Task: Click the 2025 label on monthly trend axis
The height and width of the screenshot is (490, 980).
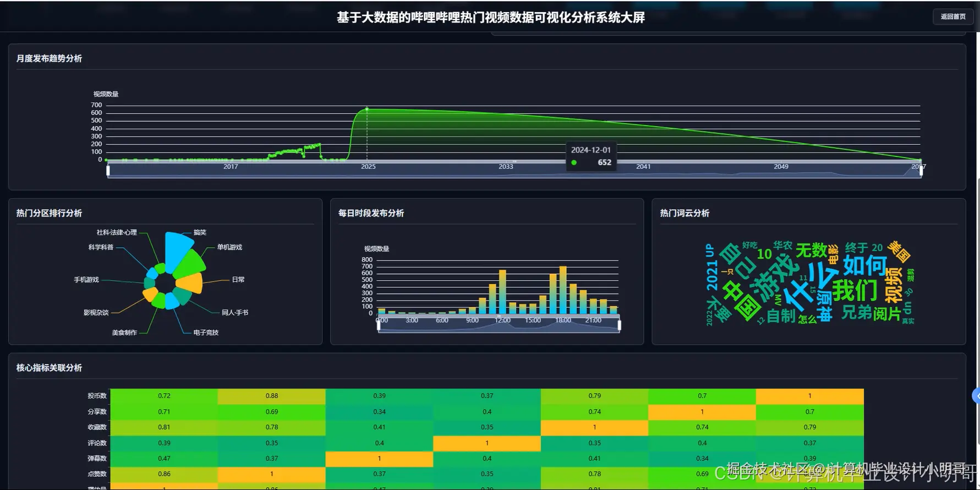Action: pos(368,166)
